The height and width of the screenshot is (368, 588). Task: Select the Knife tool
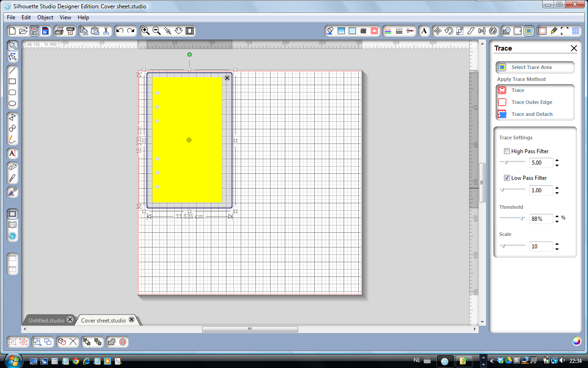pos(12,178)
